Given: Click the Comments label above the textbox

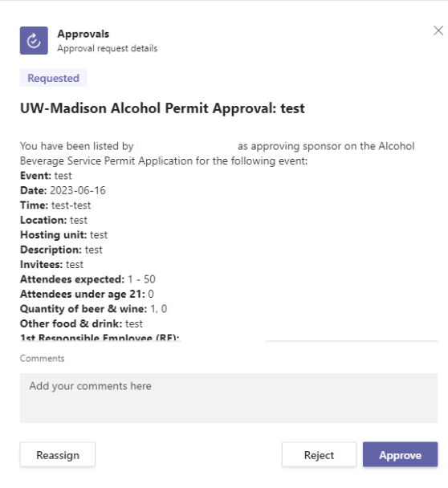Looking at the screenshot, I should coord(42,358).
